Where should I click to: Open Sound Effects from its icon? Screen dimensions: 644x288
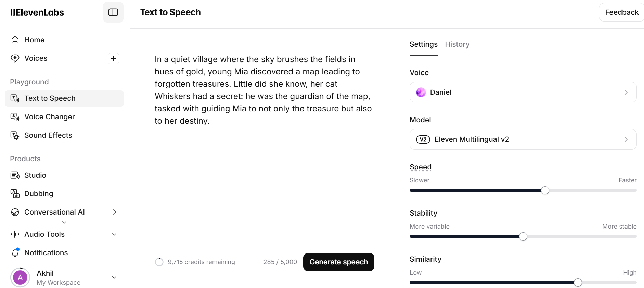(x=15, y=135)
